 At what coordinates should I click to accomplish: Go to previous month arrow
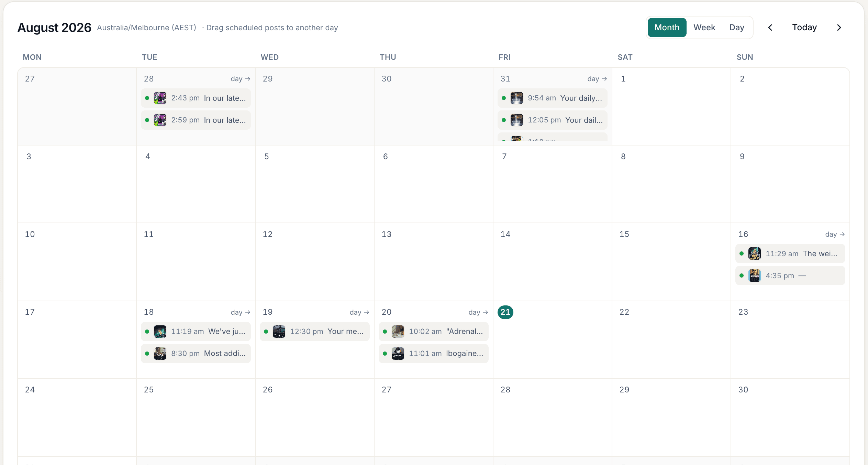click(x=770, y=28)
